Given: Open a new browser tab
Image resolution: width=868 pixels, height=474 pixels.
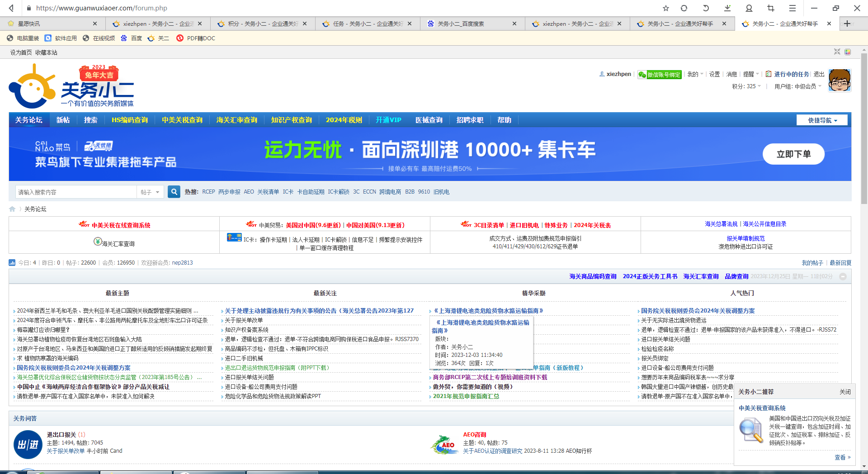Looking at the screenshot, I should pyautogui.click(x=847, y=24).
